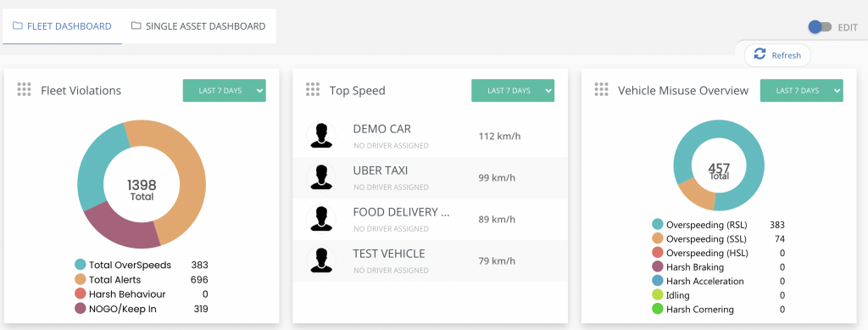Click the DEMO CAR driver avatar icon
Viewport: 868px width, 330px height.
[321, 135]
